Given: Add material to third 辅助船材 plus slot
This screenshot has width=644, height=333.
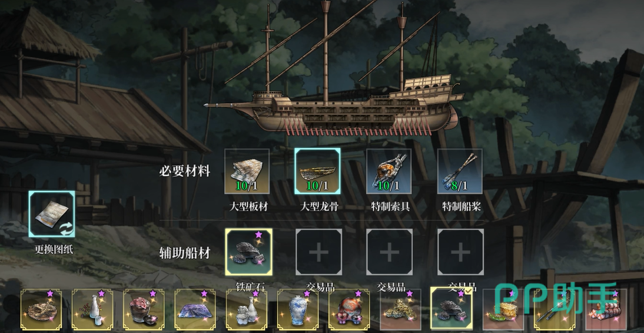Looking at the screenshot, I should coord(389,252).
